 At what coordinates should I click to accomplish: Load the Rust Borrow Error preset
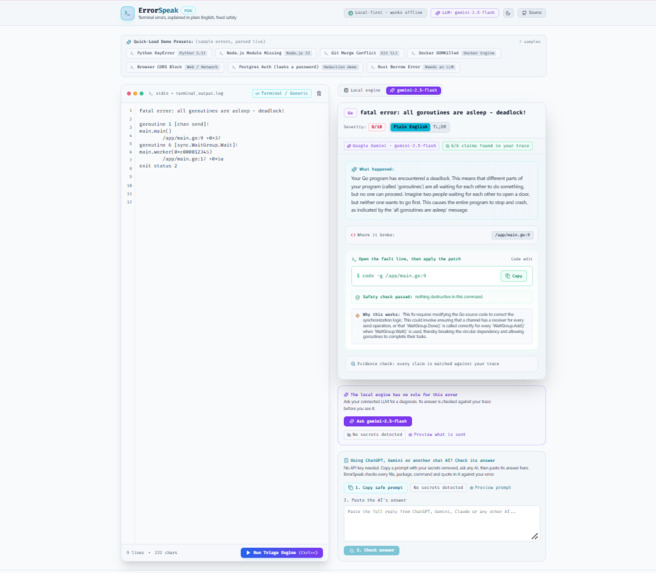413,67
